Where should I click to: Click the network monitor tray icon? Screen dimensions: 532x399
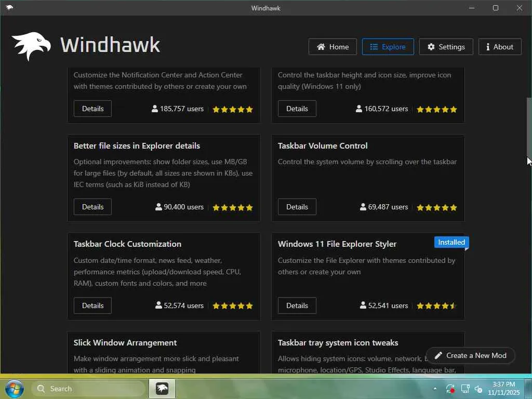[465, 389]
